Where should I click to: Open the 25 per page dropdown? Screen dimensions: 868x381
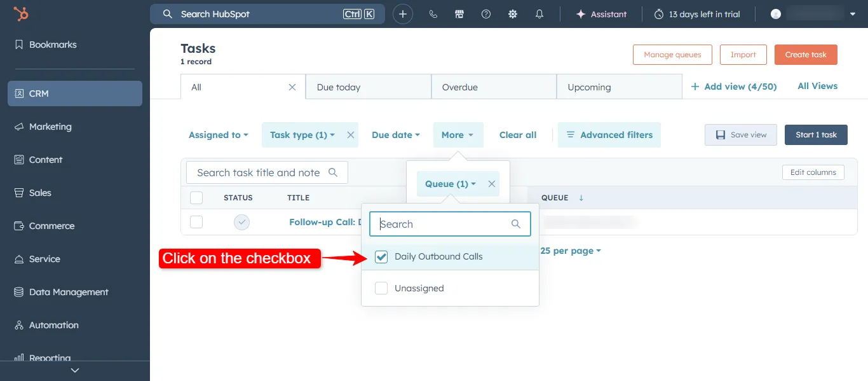point(571,251)
